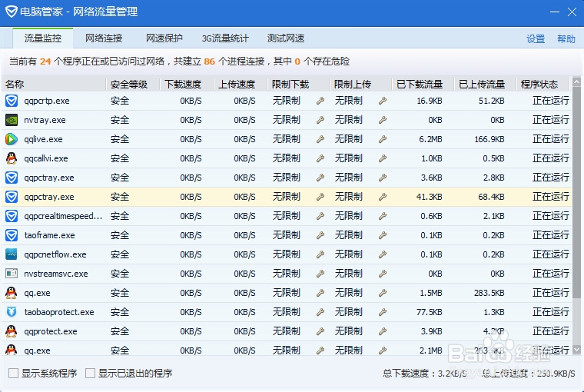Select the nvstreamsvc.exe process name
The height and width of the screenshot is (392, 584).
click(56, 274)
